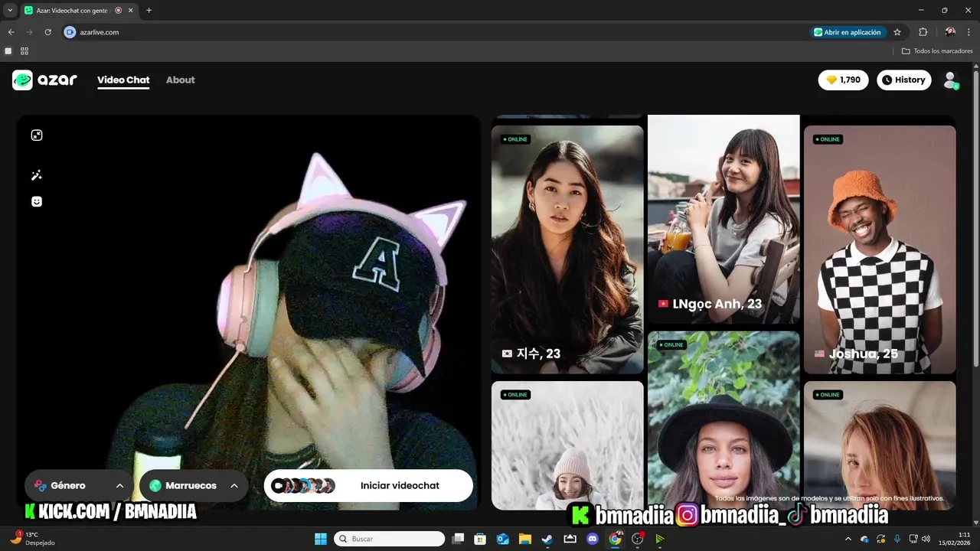Switch to the Video Chat tab

tap(123, 80)
